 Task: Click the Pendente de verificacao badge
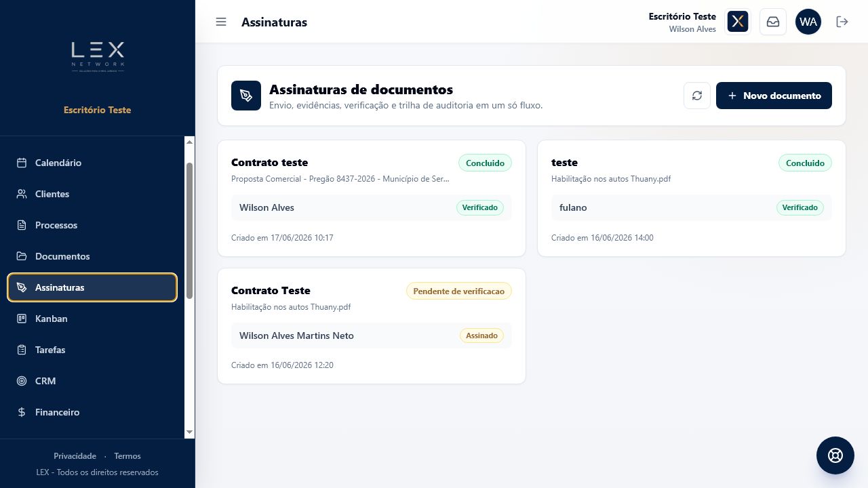459,291
